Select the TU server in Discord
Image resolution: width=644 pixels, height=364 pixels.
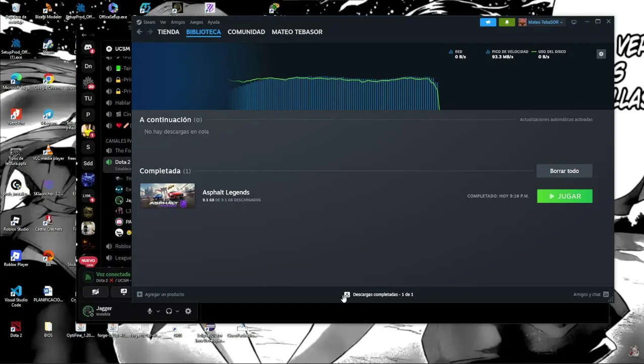pyautogui.click(x=88, y=99)
